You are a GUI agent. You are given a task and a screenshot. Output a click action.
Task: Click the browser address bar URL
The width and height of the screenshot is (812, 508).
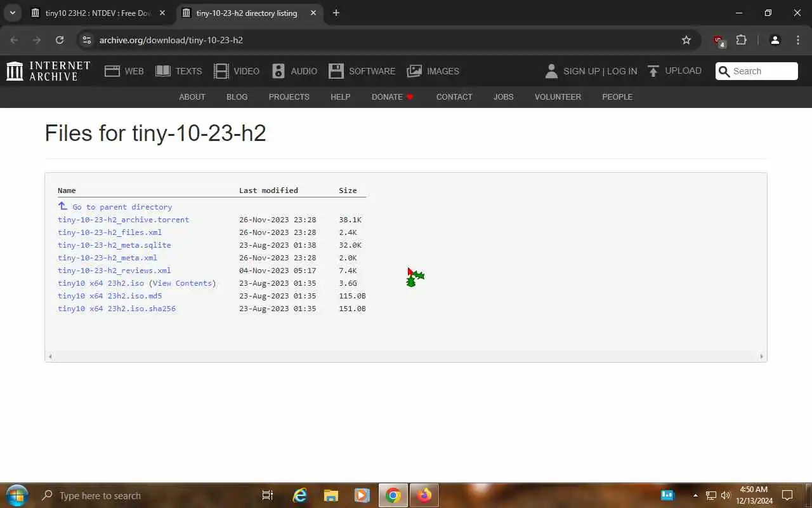(x=171, y=40)
